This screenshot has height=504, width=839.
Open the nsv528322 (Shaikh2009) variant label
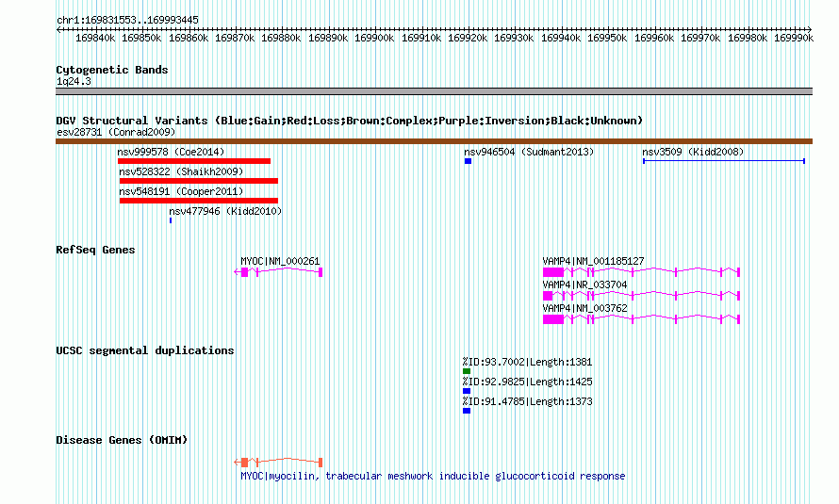(181, 171)
